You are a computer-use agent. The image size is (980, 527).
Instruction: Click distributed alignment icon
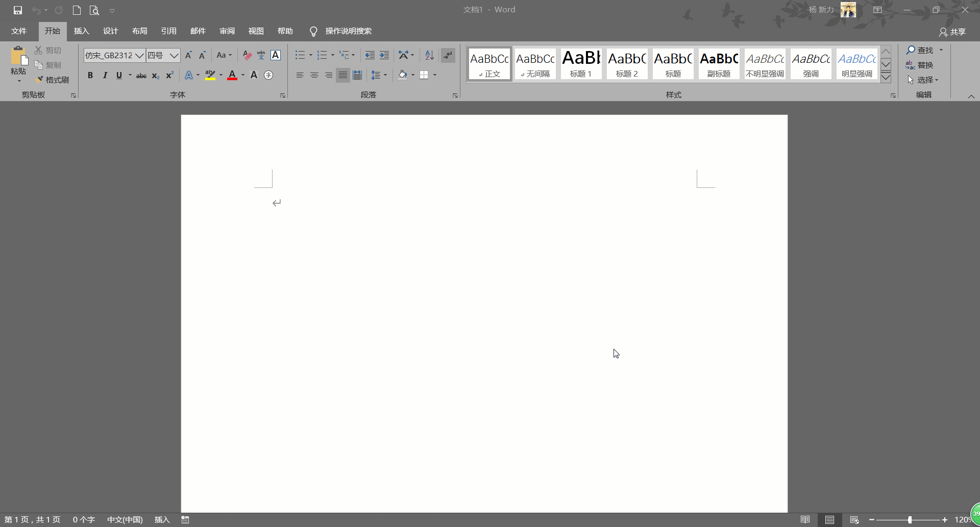[357, 75]
